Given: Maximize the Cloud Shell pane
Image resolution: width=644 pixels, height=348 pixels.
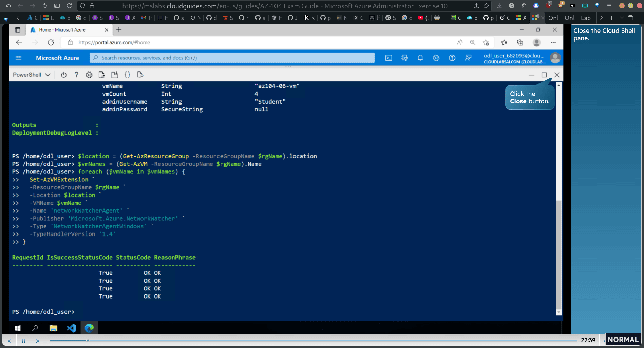Looking at the screenshot, I should tap(544, 75).
